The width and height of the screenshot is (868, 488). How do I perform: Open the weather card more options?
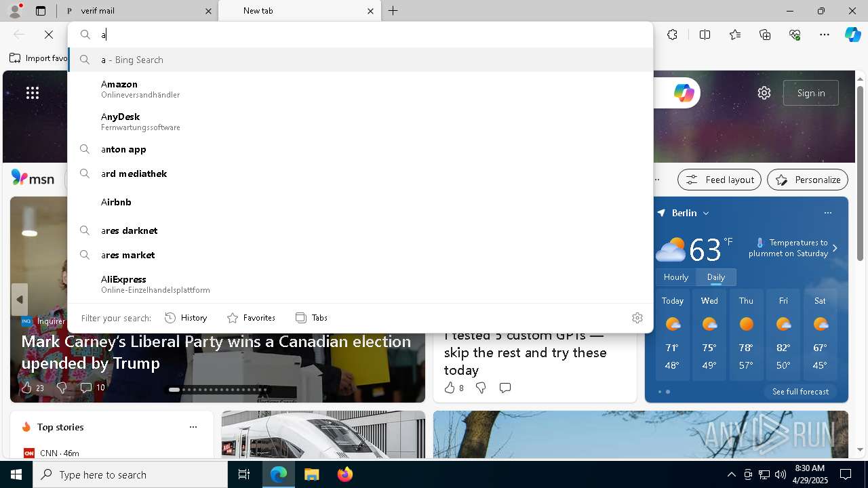coord(827,213)
